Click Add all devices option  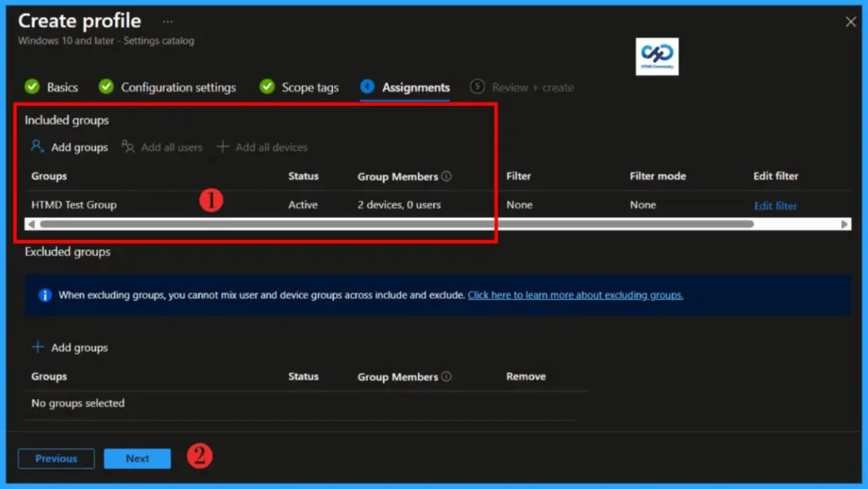[271, 147]
